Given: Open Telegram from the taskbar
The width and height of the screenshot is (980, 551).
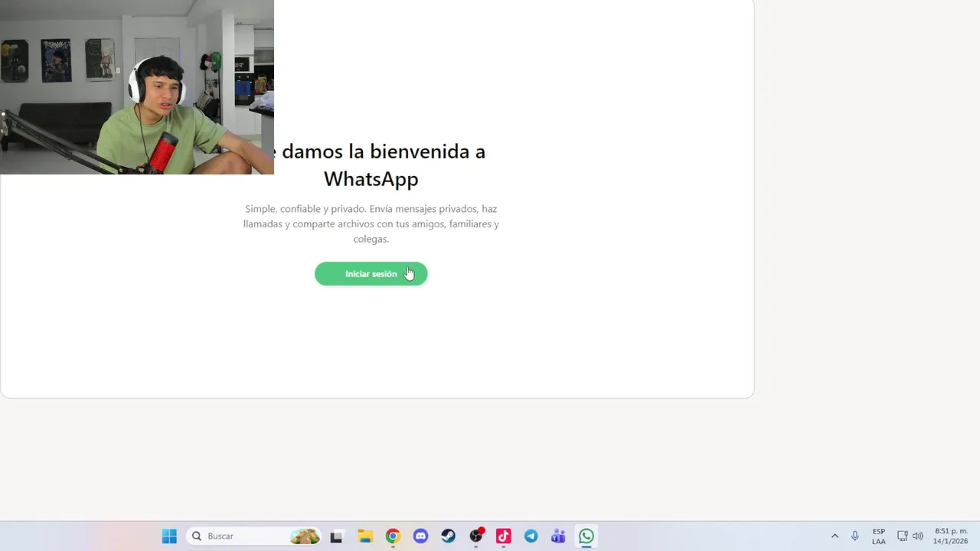Looking at the screenshot, I should tap(531, 536).
